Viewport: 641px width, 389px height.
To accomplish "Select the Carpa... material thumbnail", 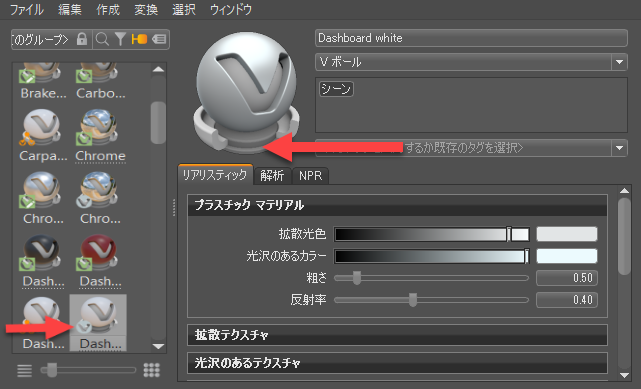I will click(42, 135).
